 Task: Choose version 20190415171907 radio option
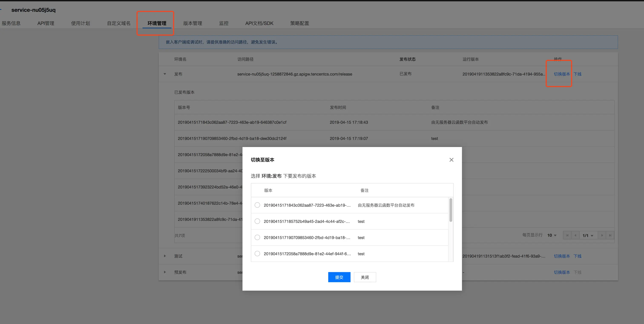point(257,237)
